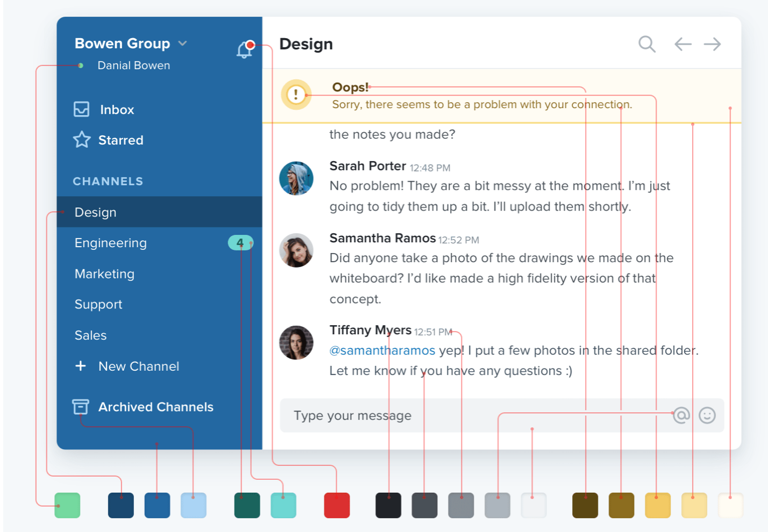
Task: Expand the Bowen Group workspace dropdown
Action: tap(182, 43)
